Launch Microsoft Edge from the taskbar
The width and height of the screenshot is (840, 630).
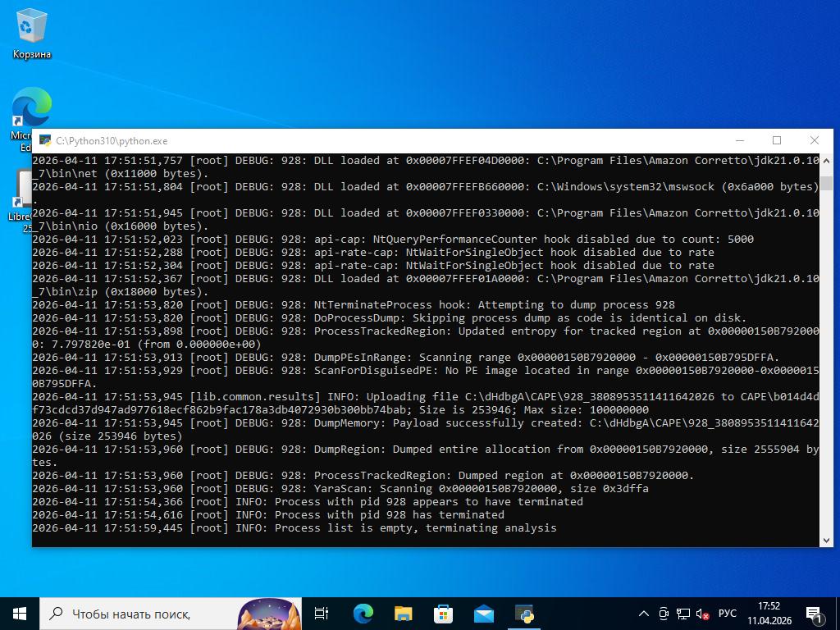point(363,614)
